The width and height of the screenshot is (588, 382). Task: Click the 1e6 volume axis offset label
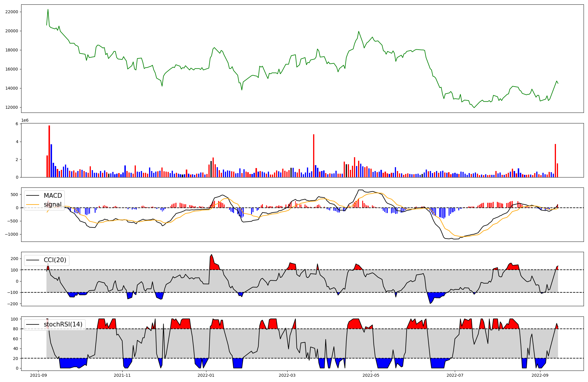25,120
